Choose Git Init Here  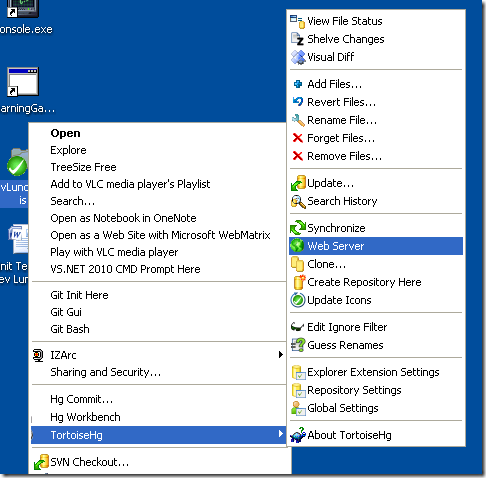point(79,295)
